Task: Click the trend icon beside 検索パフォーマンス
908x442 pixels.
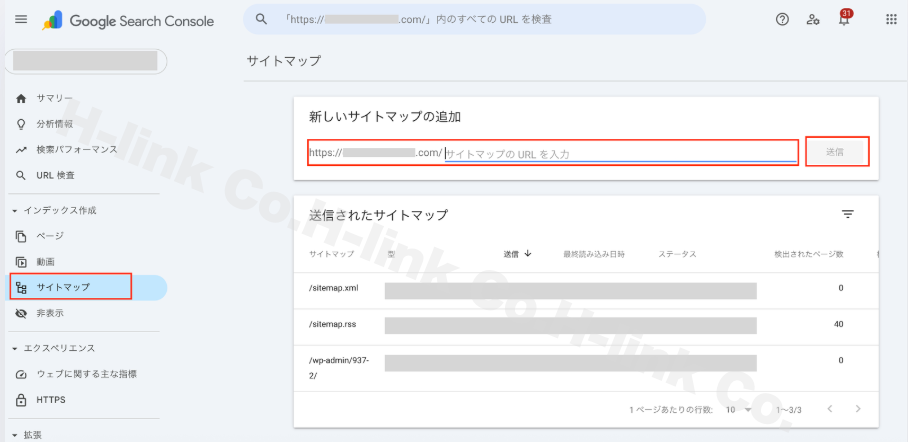Action: 21,149
